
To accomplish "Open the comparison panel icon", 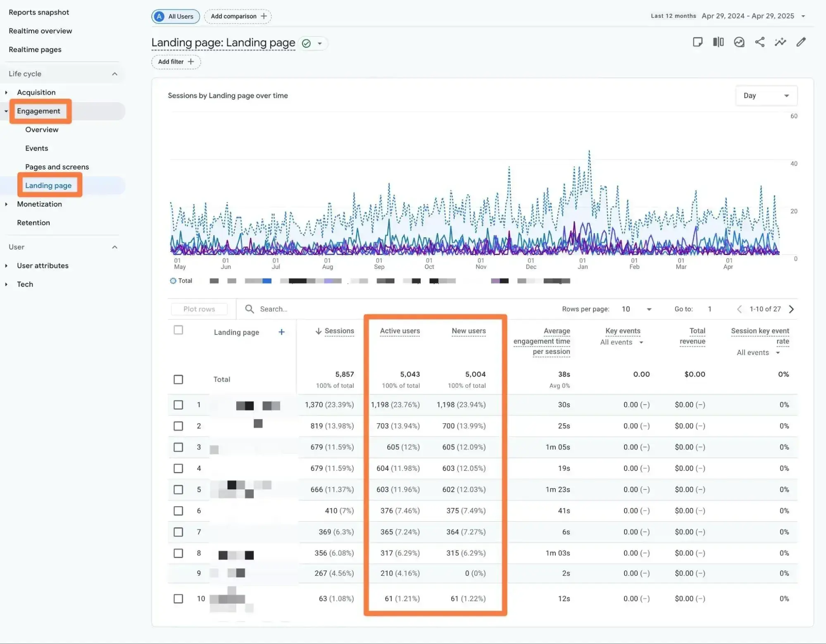I will [718, 42].
